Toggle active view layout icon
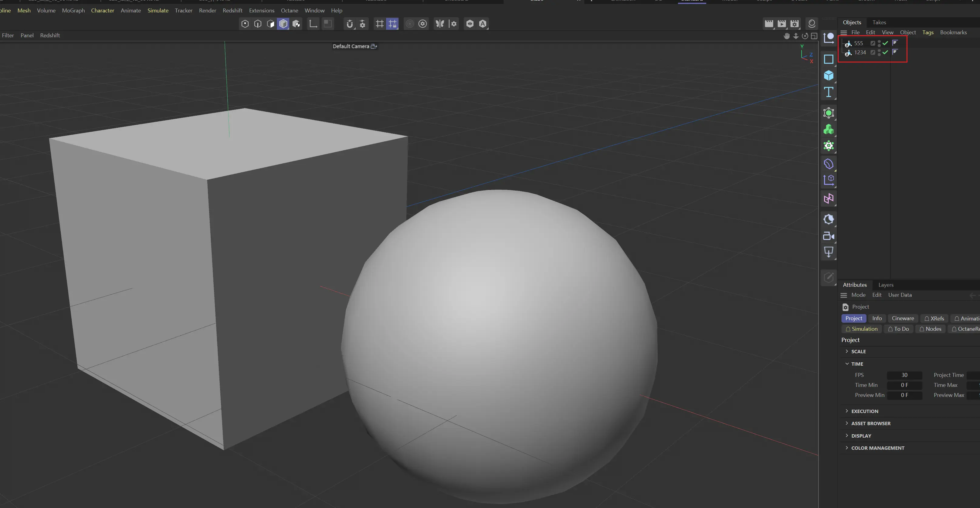The width and height of the screenshot is (980, 508). click(814, 36)
